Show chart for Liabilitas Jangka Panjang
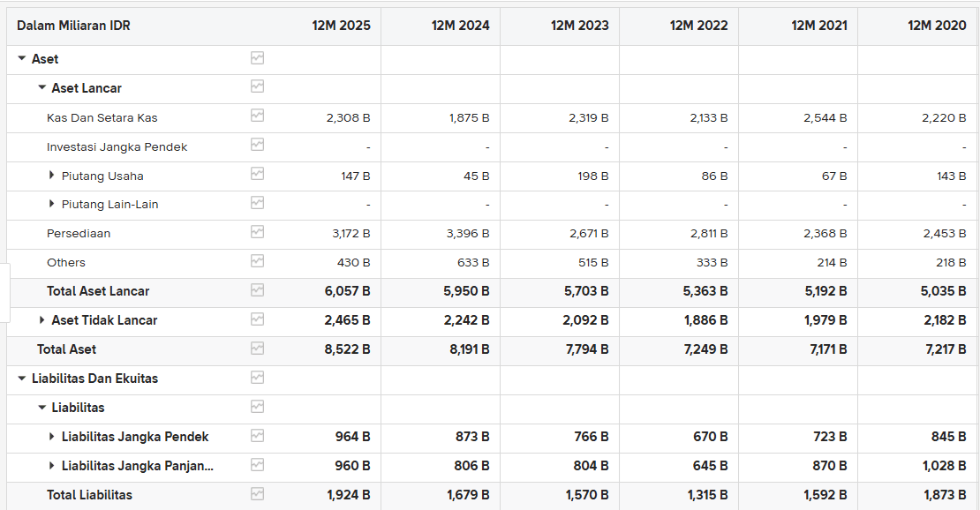 [257, 465]
